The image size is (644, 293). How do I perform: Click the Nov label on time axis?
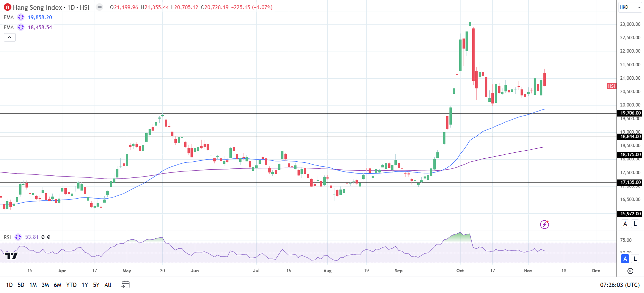528,271
